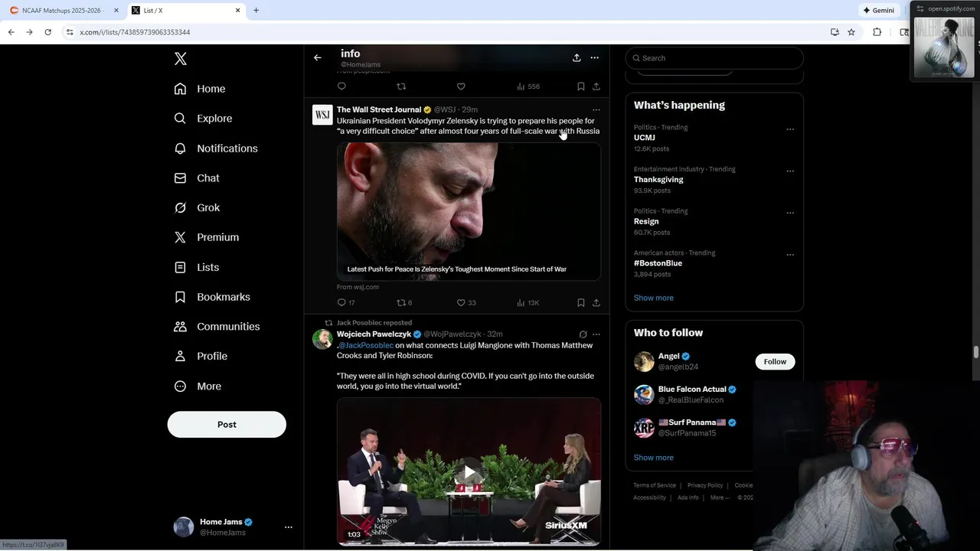Open Thanksgiving trending topic
The image size is (980, 551).
click(x=658, y=180)
